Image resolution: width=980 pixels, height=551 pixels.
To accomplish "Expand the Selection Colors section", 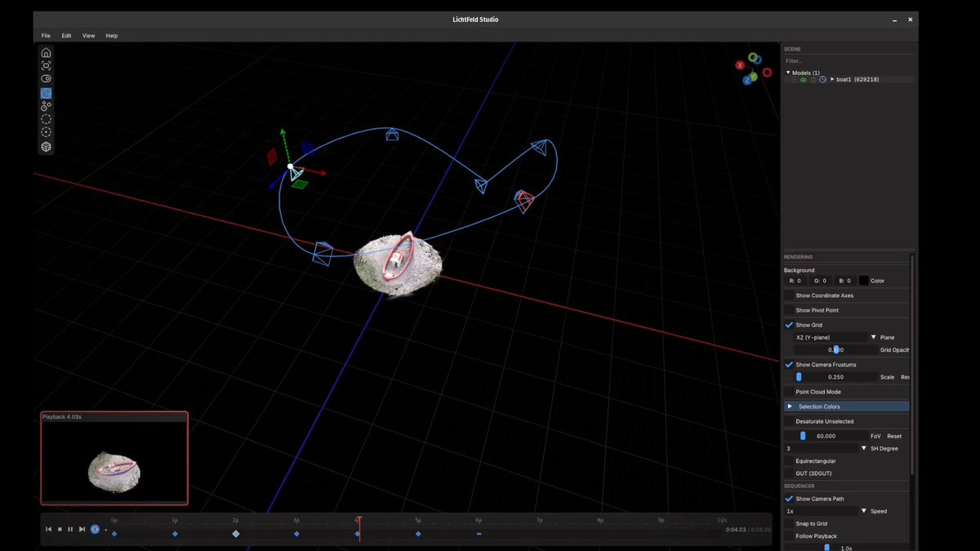I will coord(847,407).
